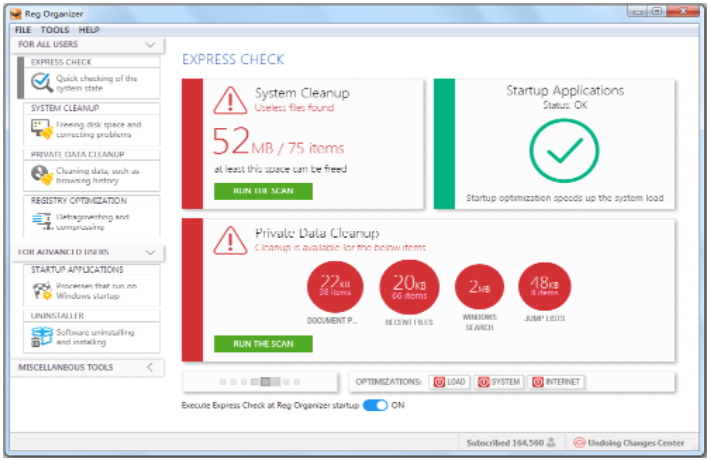This screenshot has height=461, width=711.
Task: Go to the Uninstaller sidebar section
Action: (92, 331)
